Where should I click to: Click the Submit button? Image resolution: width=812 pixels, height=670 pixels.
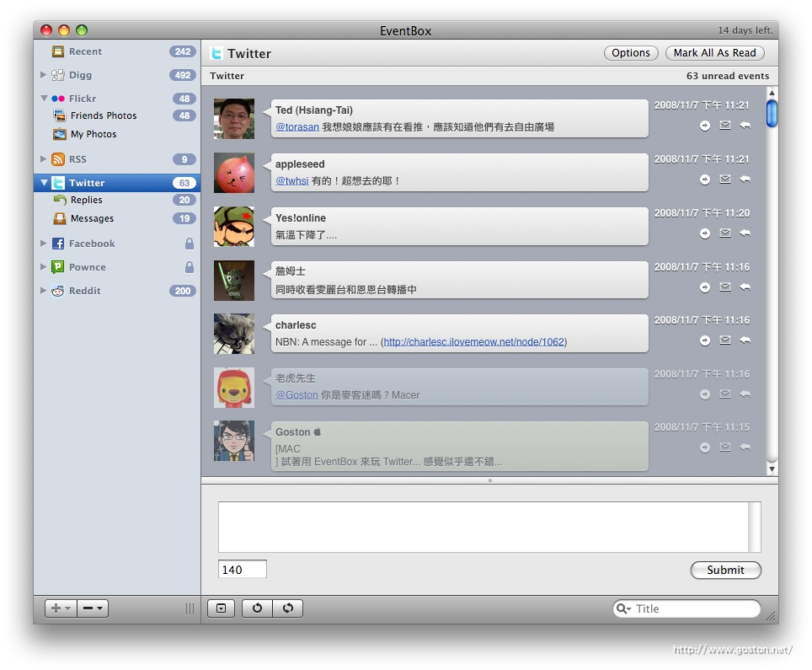725,570
